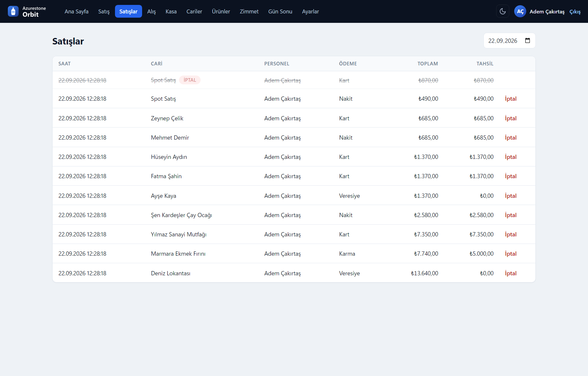Open the Cariler section

(x=194, y=11)
